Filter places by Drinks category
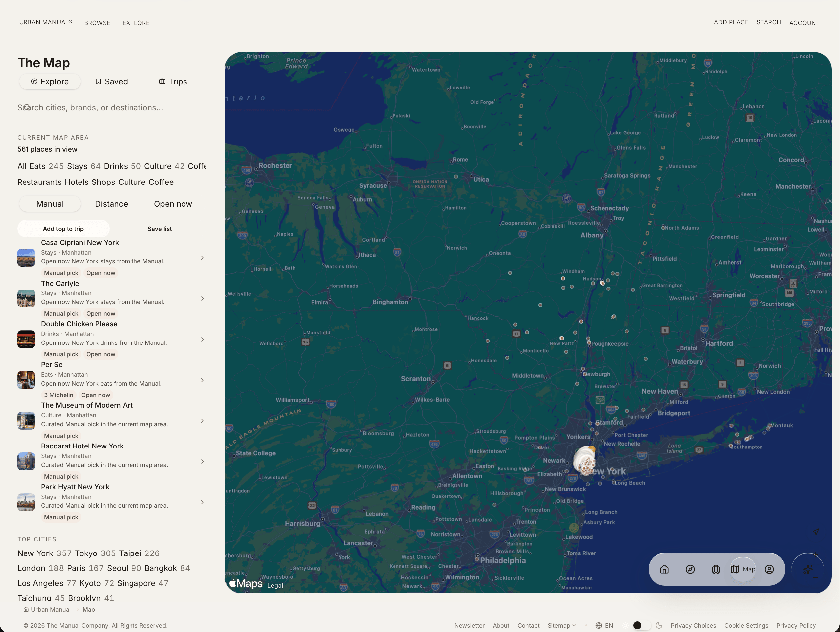Image resolution: width=840 pixels, height=632 pixels. pos(122,166)
